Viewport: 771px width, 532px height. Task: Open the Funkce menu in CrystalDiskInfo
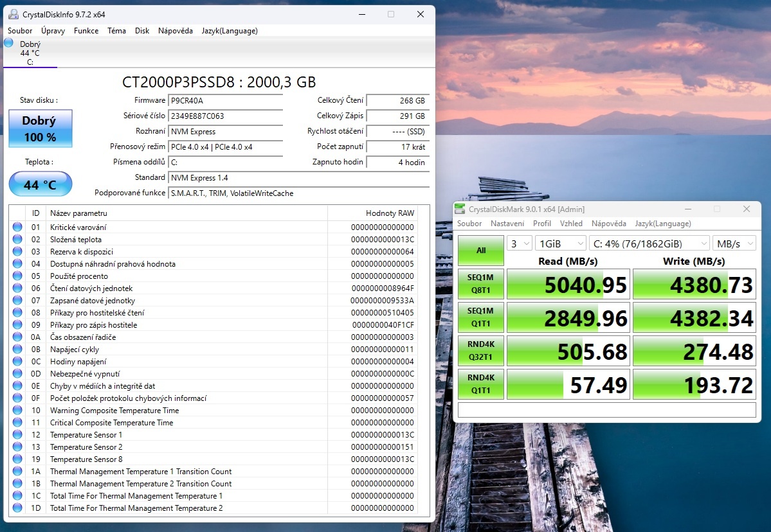(86, 30)
